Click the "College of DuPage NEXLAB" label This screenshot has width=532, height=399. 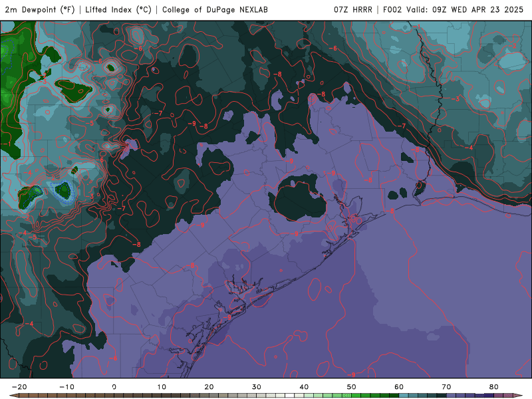[215, 10]
